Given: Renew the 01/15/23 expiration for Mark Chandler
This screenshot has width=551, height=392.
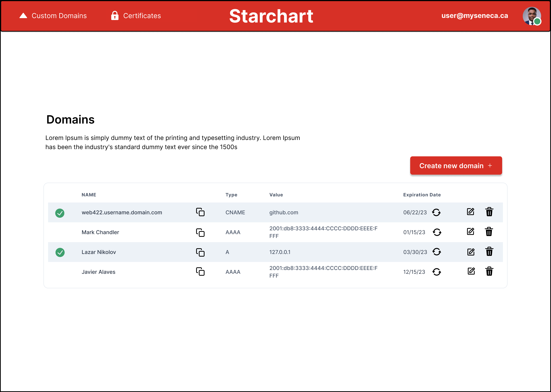Looking at the screenshot, I should [437, 232].
